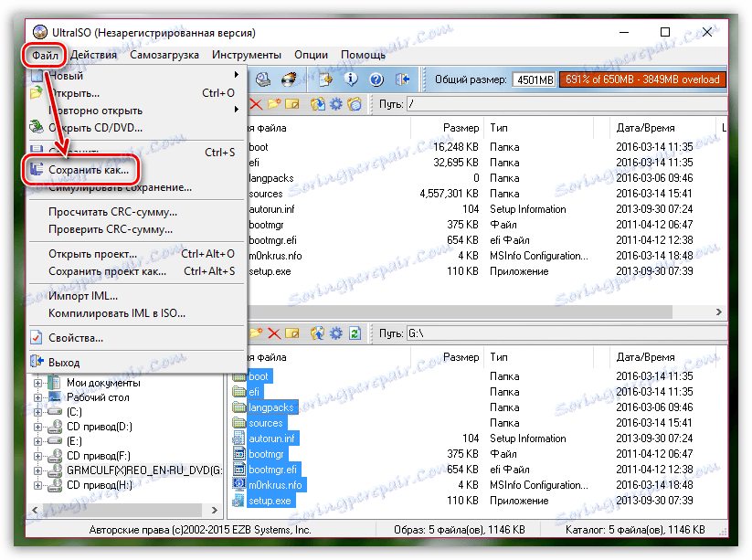752x560 pixels.
Task: Open the Опции menu
Action: [x=312, y=55]
